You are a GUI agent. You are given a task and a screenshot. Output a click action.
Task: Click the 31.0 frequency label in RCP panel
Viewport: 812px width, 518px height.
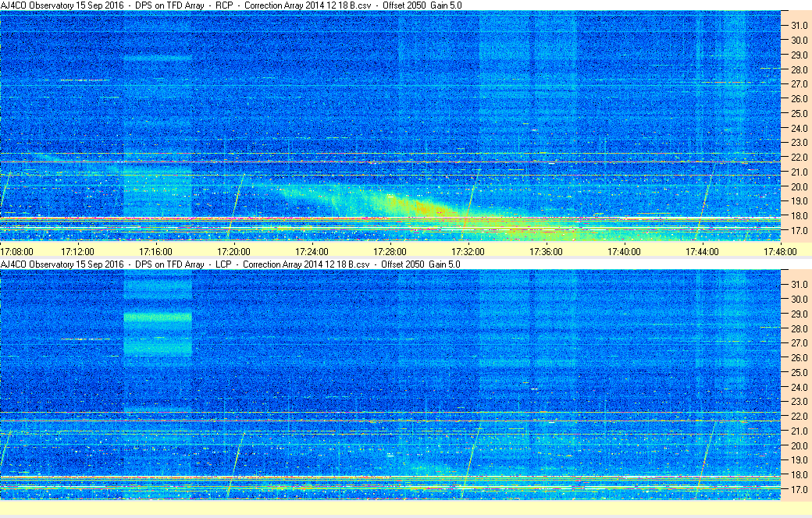click(799, 26)
